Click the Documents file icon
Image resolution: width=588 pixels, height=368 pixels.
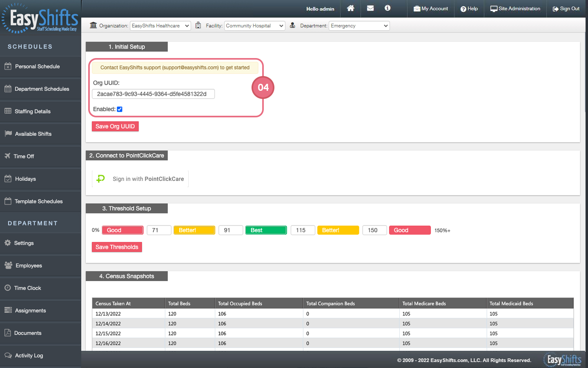tap(7, 333)
